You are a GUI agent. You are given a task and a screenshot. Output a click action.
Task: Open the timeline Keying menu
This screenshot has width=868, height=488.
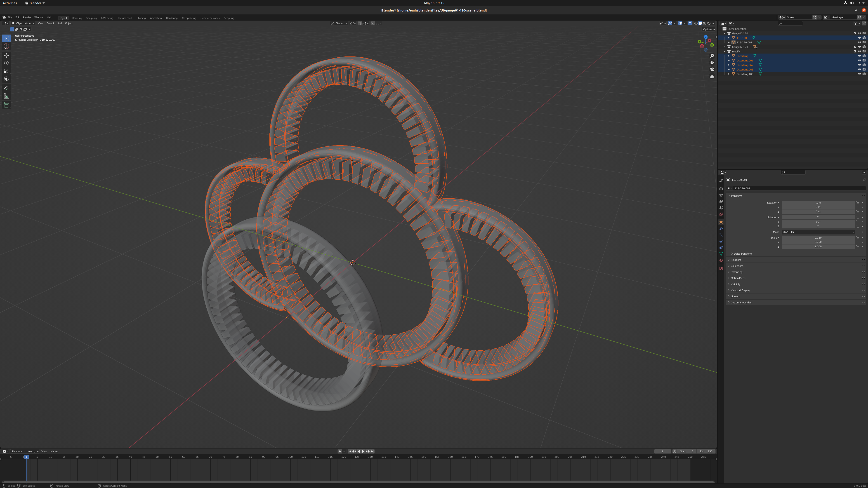click(x=33, y=451)
